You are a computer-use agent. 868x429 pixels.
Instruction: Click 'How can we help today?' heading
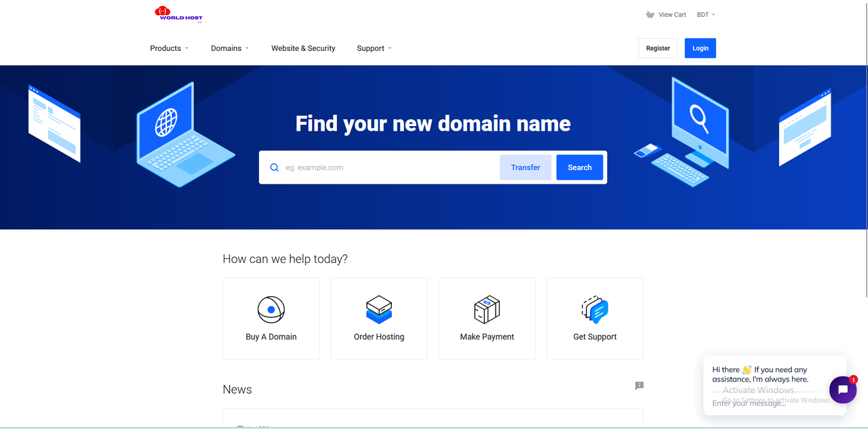(285, 259)
